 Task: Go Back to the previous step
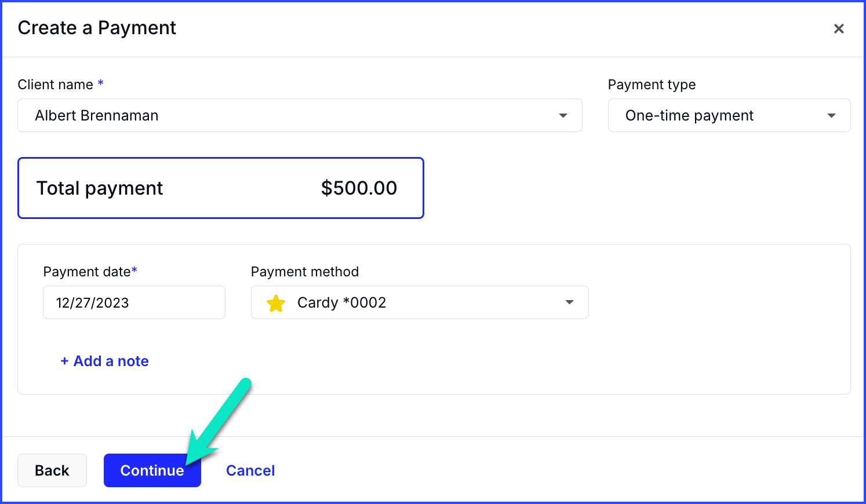click(x=52, y=470)
